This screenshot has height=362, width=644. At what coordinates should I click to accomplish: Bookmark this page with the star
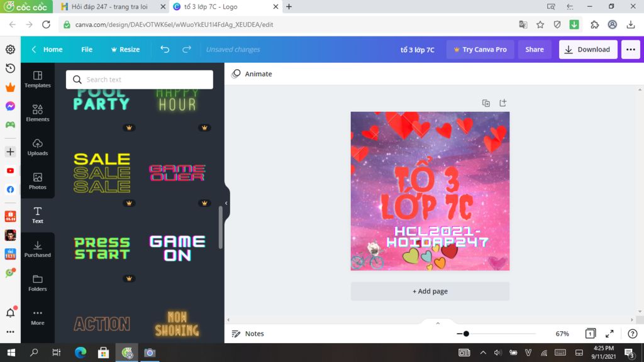coord(540,25)
